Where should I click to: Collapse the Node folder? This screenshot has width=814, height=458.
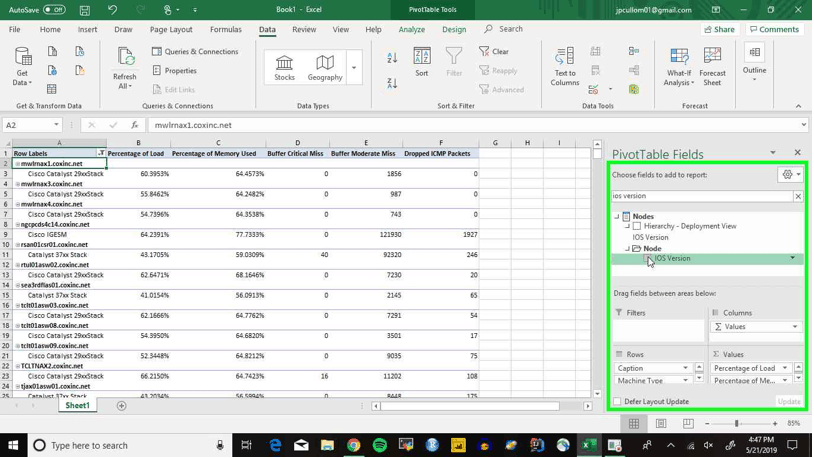pos(628,249)
